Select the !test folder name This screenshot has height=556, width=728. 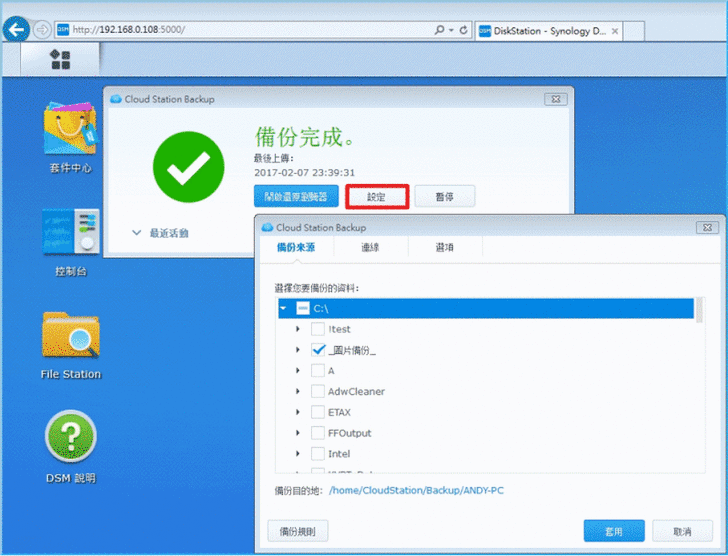339,330
